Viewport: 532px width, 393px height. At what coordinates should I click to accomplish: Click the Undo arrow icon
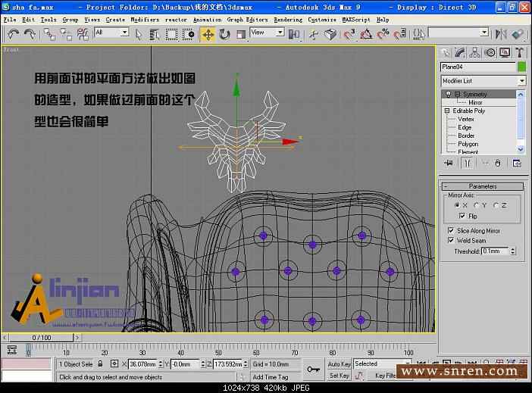point(13,34)
